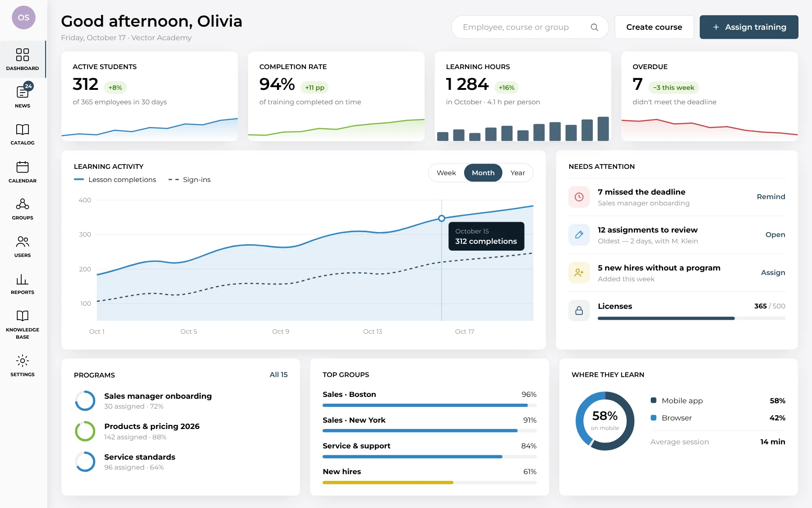Click the search magnifier icon
The image size is (812, 508).
595,27
